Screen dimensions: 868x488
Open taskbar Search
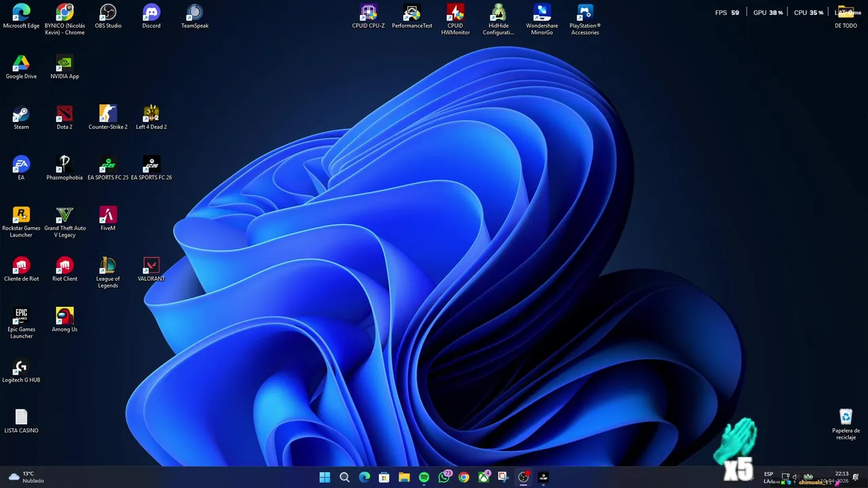tap(344, 477)
